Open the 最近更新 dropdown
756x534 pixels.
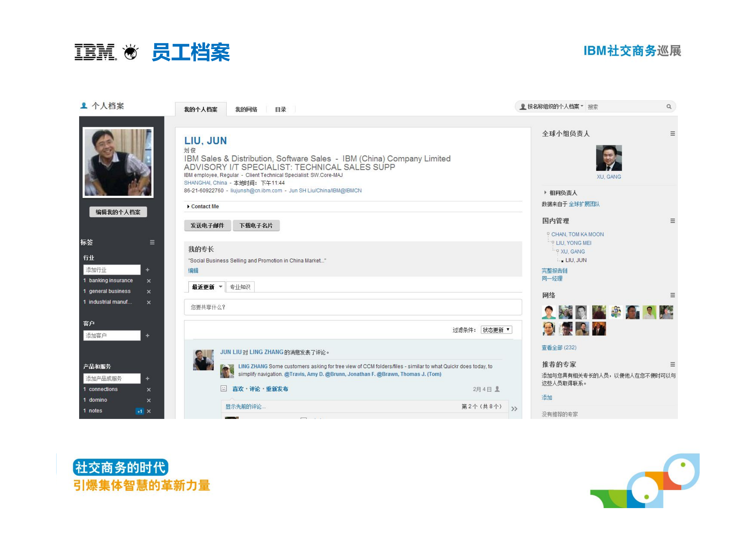(205, 286)
